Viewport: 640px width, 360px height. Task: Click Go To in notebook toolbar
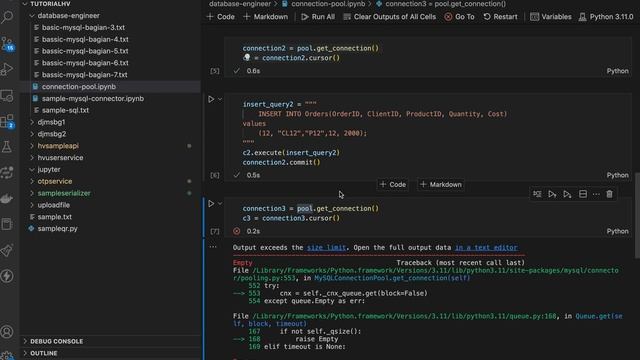pos(459,17)
